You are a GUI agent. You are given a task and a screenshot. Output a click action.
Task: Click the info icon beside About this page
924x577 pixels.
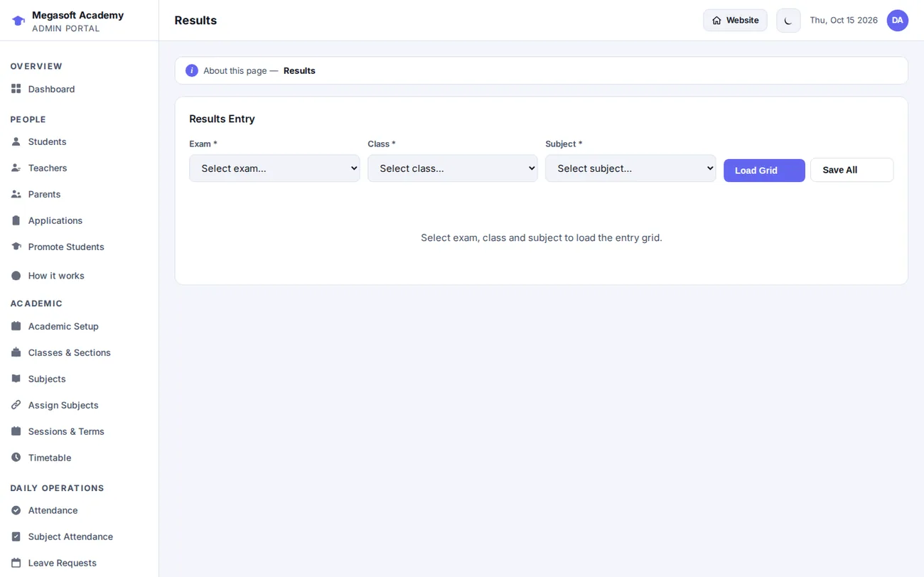(x=192, y=70)
